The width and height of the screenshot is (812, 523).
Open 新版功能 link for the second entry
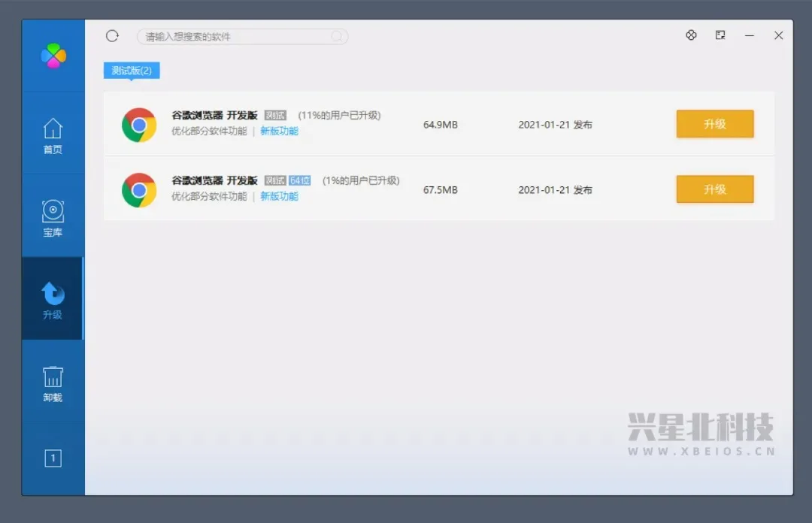coord(279,196)
